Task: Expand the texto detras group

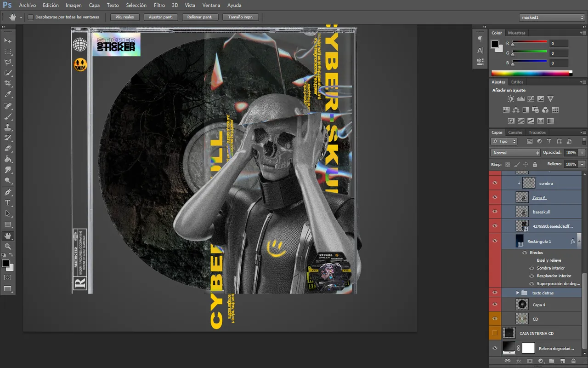Action: click(517, 293)
